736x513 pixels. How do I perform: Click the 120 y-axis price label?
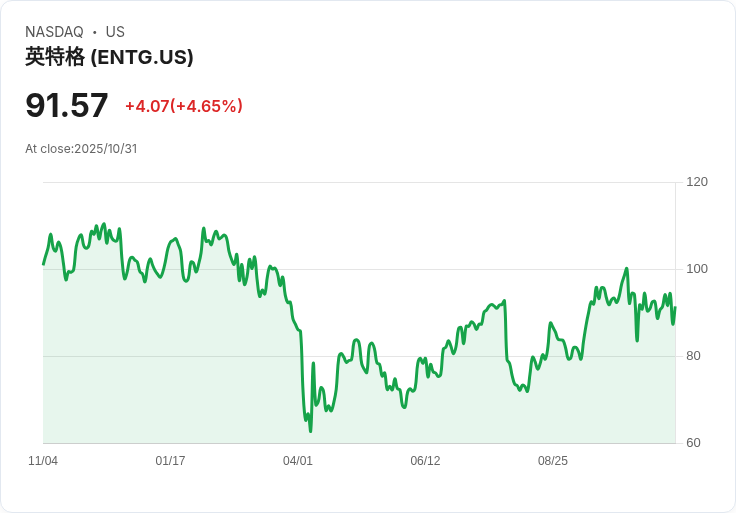[x=697, y=182]
